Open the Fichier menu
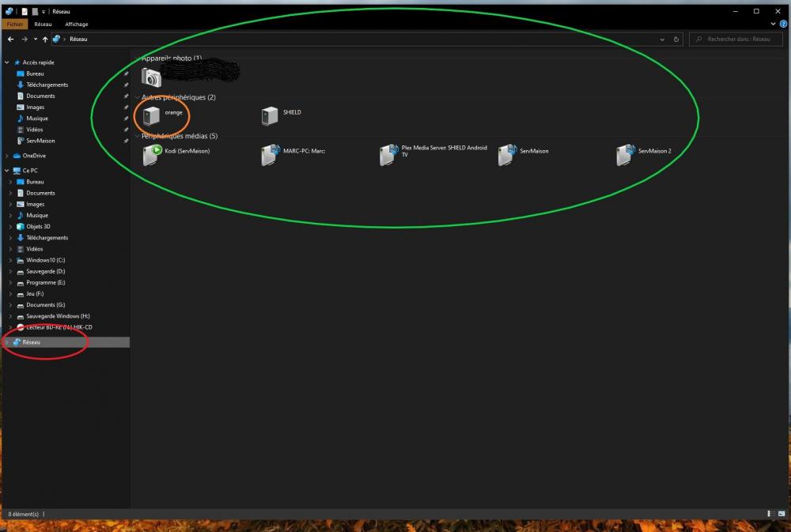The height and width of the screenshot is (532, 791). coord(14,24)
